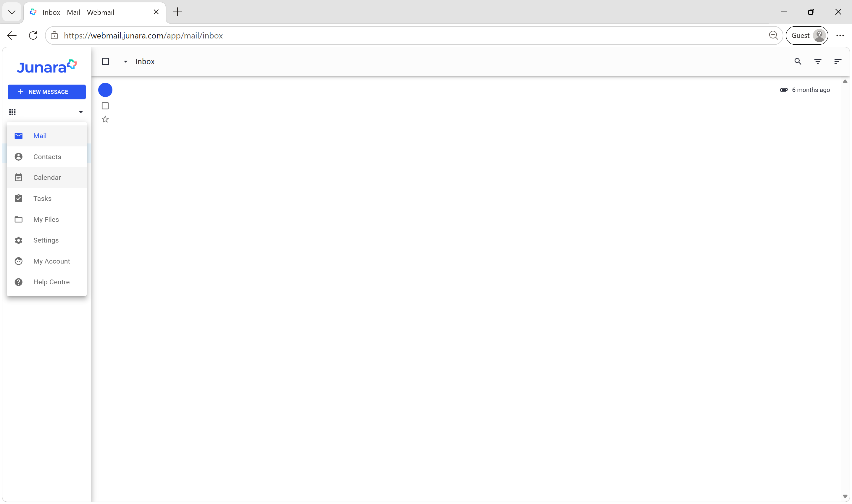Viewport: 852px width, 504px height.
Task: Open the tab search dropdown chevron
Action: coord(12,12)
